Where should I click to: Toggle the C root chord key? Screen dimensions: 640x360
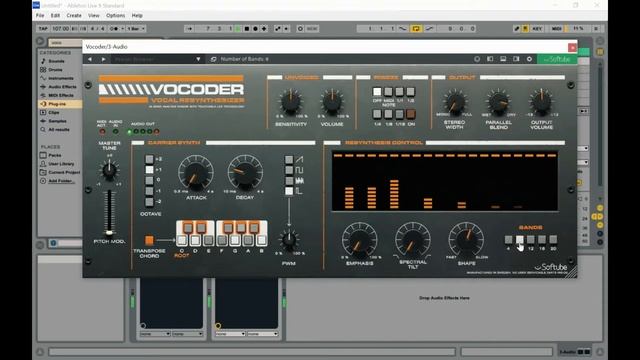[182, 240]
